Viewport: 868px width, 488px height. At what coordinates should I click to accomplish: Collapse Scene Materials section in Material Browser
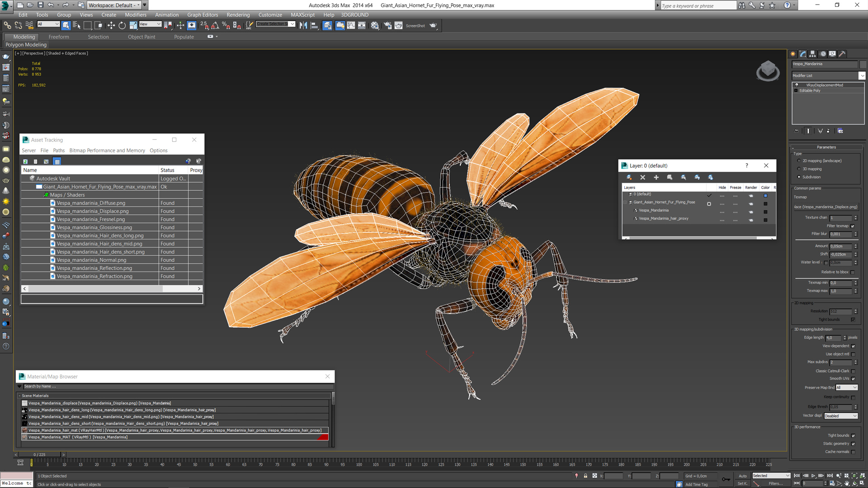(x=19, y=396)
